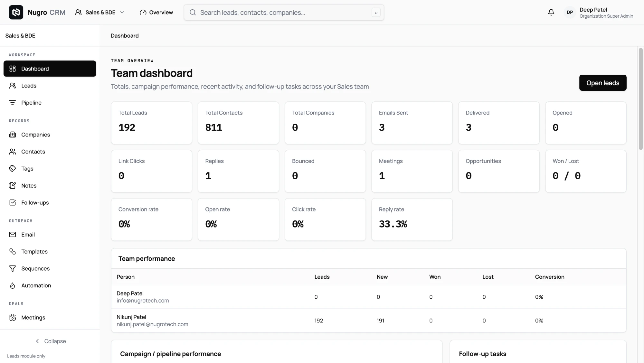The height and width of the screenshot is (363, 644).
Task: Open the Total Leads 192 card
Action: pos(152,123)
